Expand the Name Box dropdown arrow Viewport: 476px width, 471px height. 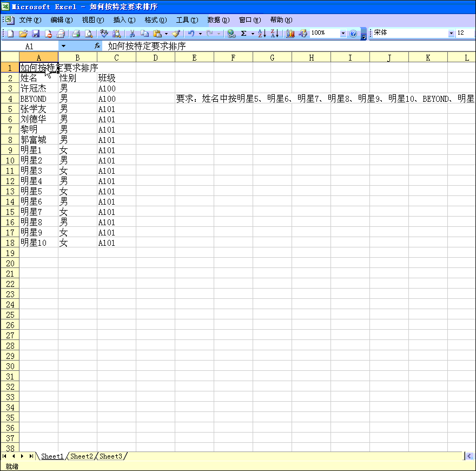click(x=63, y=47)
